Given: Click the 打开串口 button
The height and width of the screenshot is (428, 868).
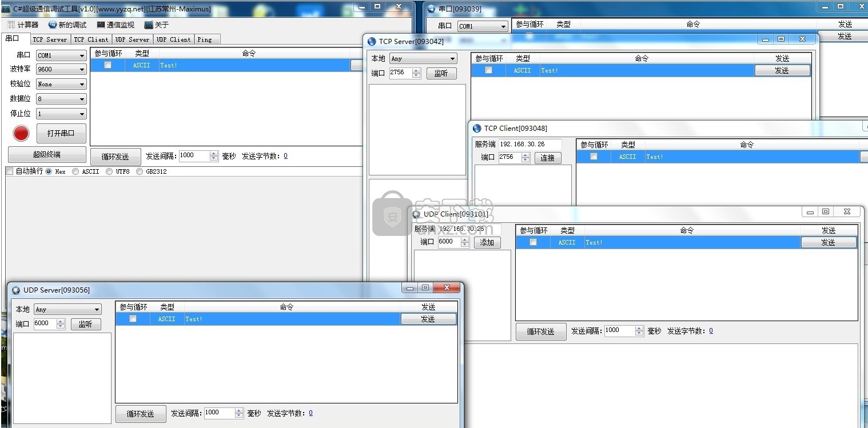Looking at the screenshot, I should (x=61, y=133).
